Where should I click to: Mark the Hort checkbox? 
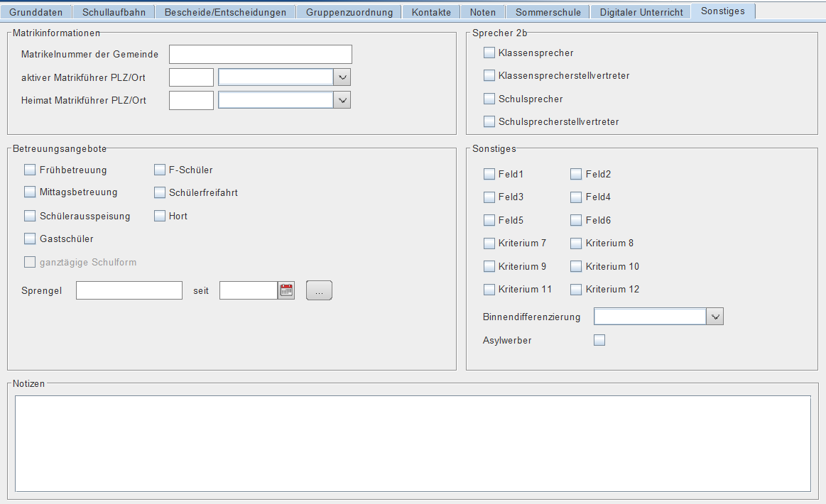[160, 216]
